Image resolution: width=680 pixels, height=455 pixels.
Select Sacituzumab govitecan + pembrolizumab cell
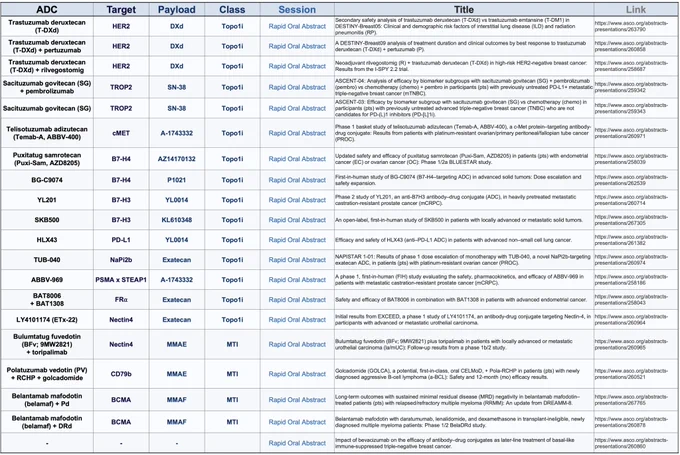pyautogui.click(x=47, y=87)
